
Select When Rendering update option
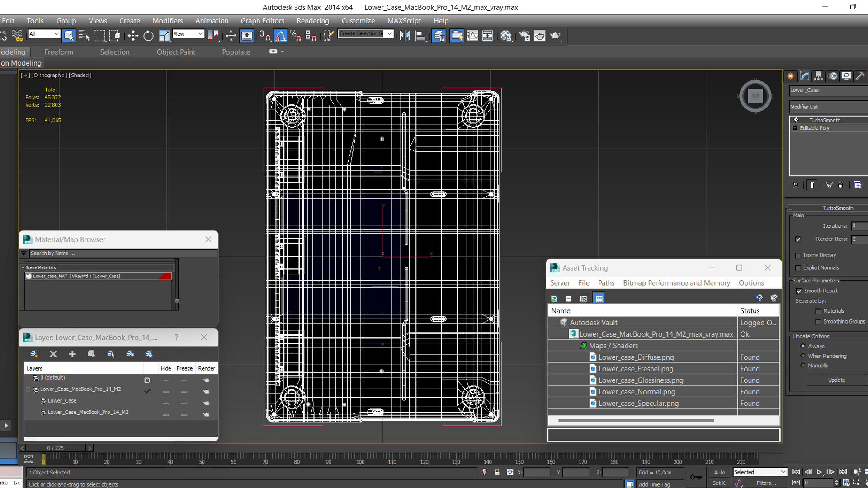(803, 356)
